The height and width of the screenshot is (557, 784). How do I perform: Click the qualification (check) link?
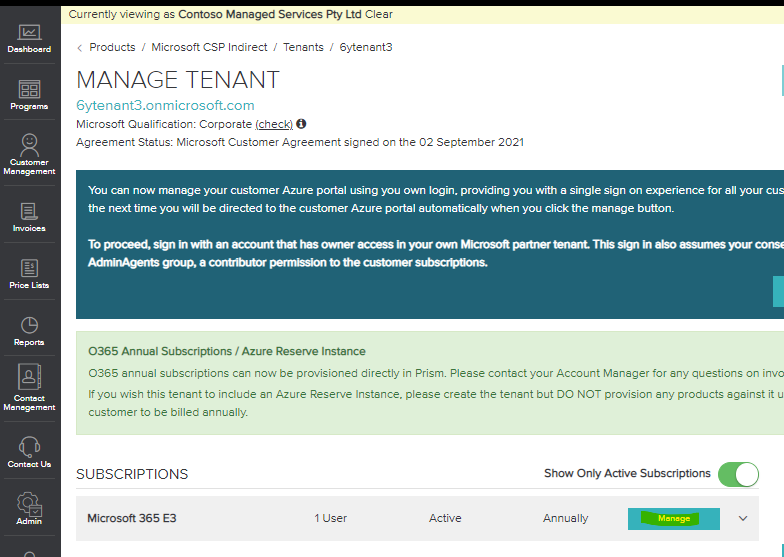274,124
